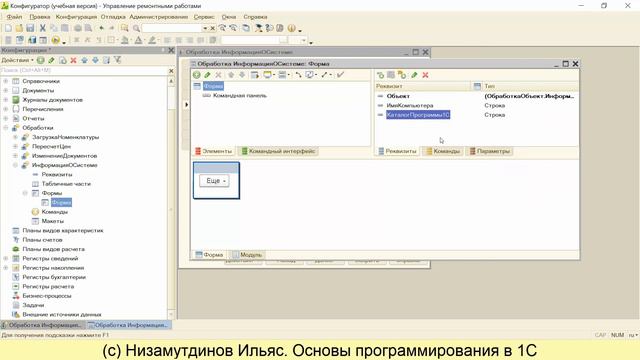Select the Объект attribute row

[x=476, y=96]
